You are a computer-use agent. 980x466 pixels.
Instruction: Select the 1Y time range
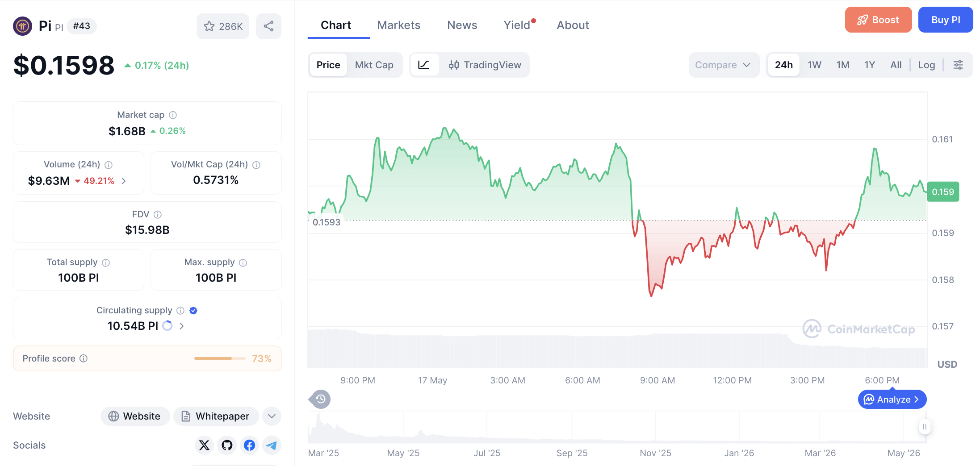[x=870, y=65]
